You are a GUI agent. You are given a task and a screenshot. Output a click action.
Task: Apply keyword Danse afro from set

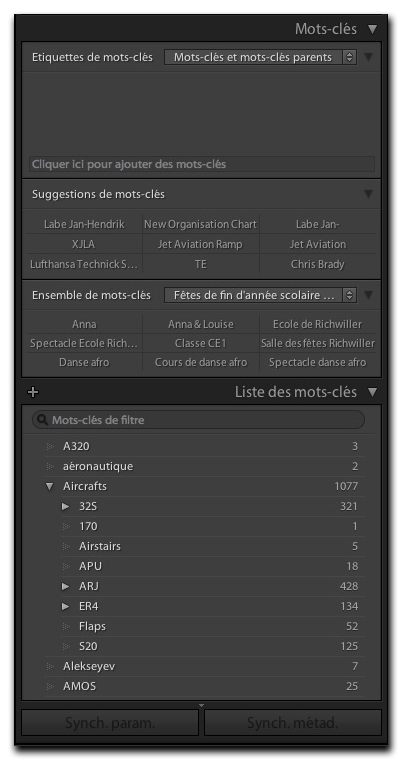click(x=84, y=362)
